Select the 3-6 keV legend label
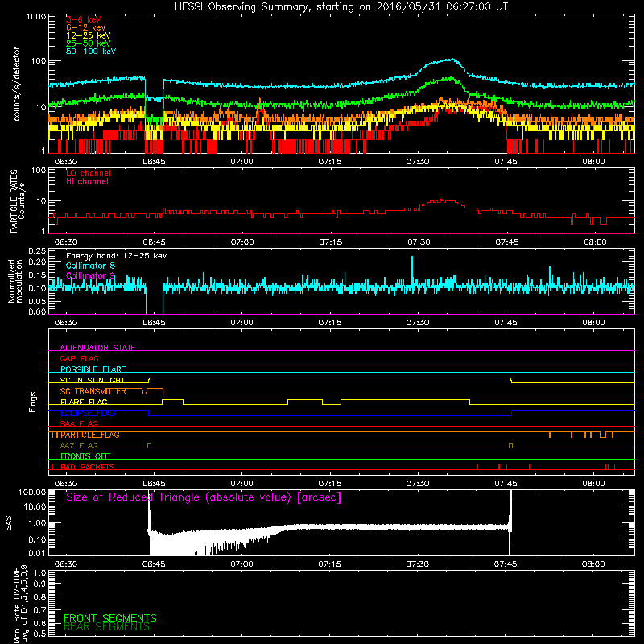This screenshot has height=644, width=644. [84, 19]
